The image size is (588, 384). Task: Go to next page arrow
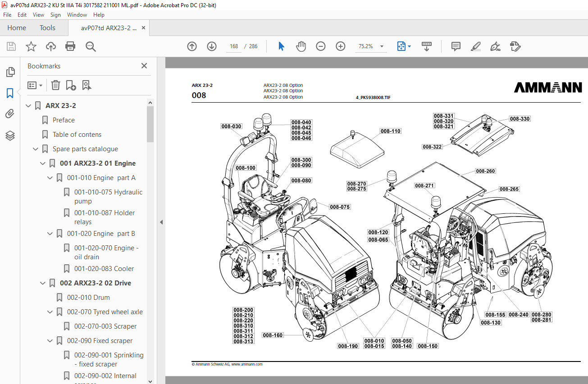point(212,46)
